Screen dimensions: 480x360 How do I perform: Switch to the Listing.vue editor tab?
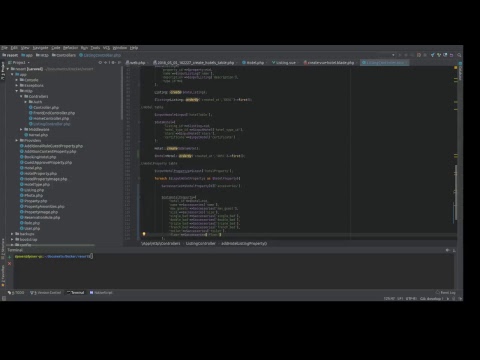coord(284,63)
